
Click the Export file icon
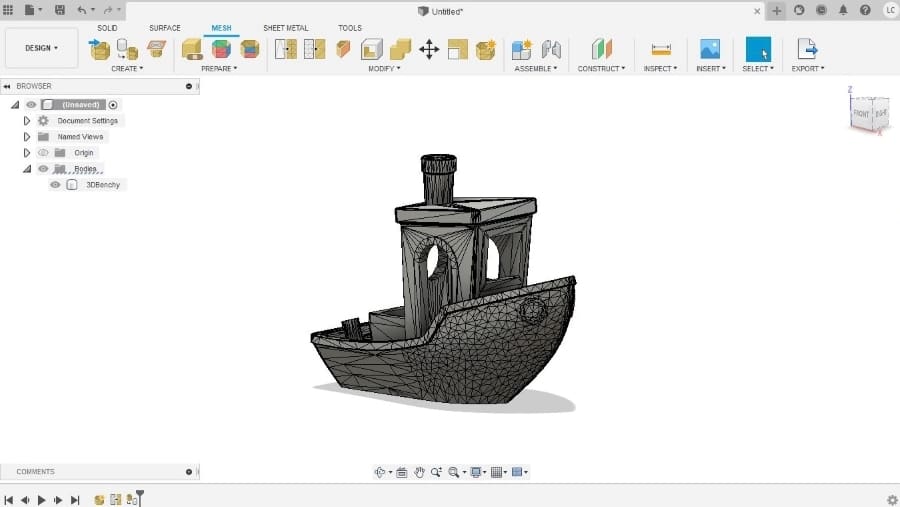pyautogui.click(x=807, y=49)
